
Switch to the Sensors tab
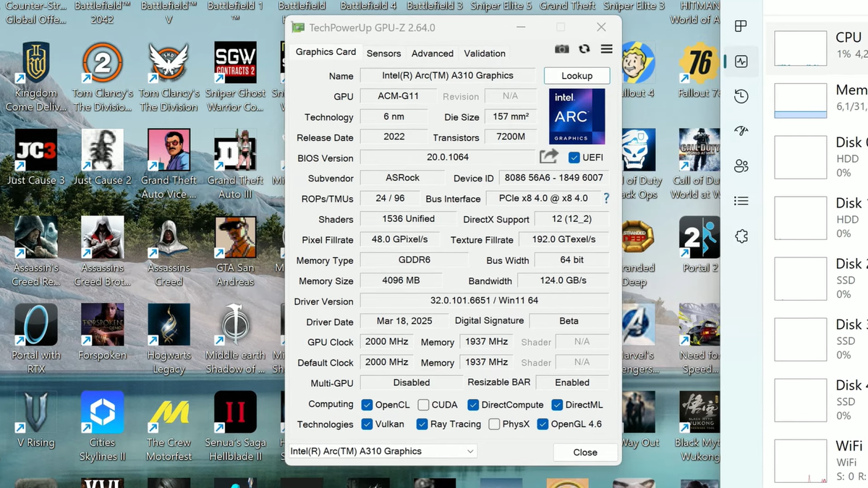click(383, 53)
